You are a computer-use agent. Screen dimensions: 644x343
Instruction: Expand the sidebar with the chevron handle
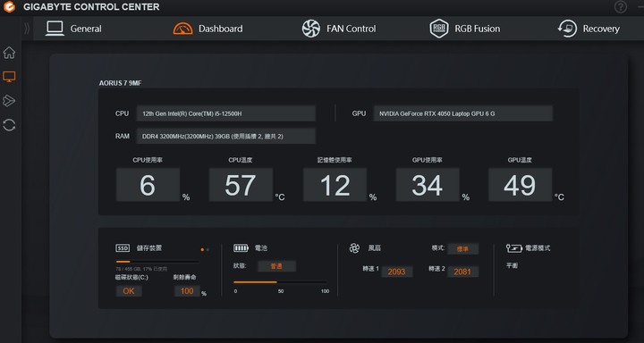(x=27, y=29)
